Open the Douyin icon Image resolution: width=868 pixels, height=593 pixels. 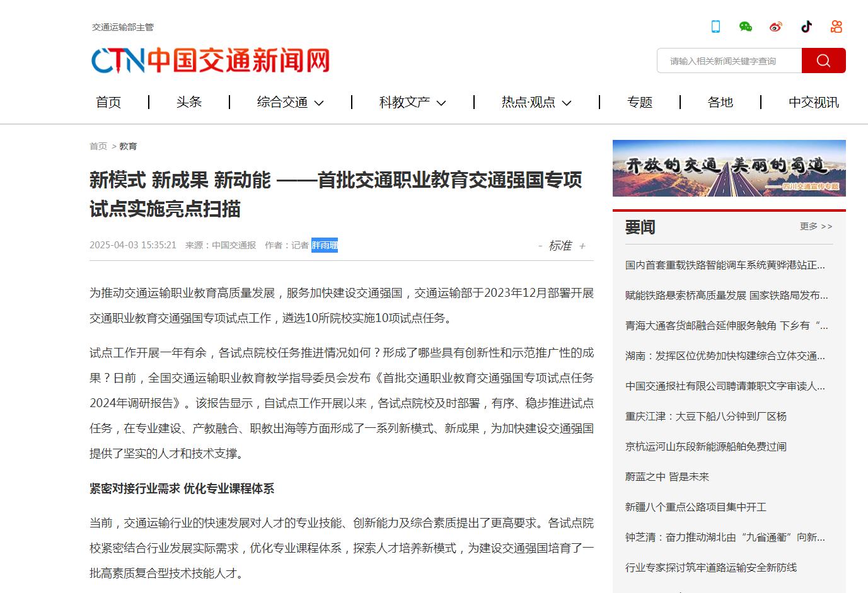(806, 26)
